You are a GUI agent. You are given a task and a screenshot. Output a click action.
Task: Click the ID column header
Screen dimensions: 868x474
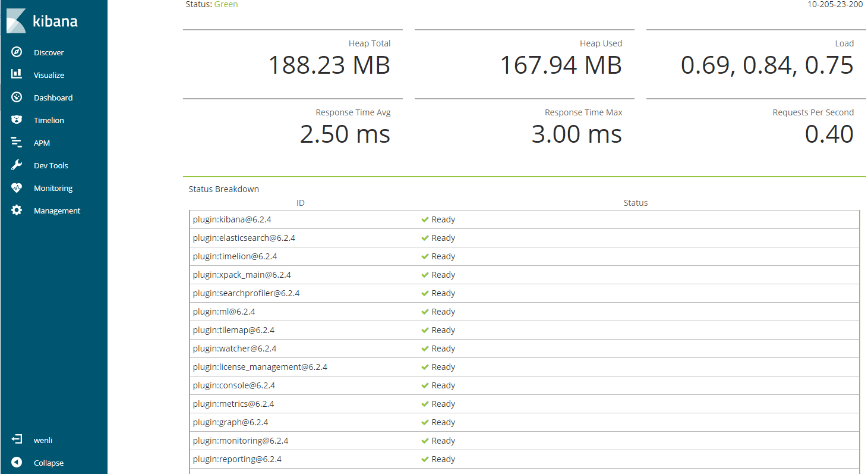coord(301,203)
